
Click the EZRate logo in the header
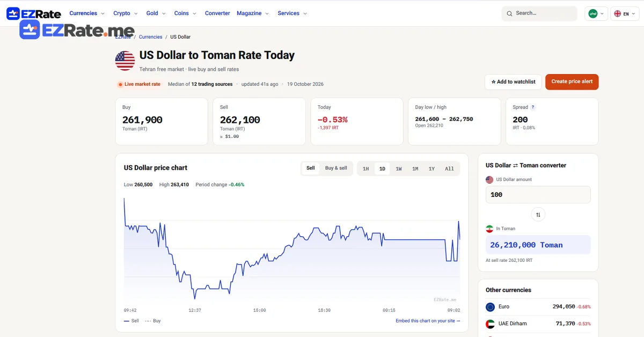coord(34,13)
